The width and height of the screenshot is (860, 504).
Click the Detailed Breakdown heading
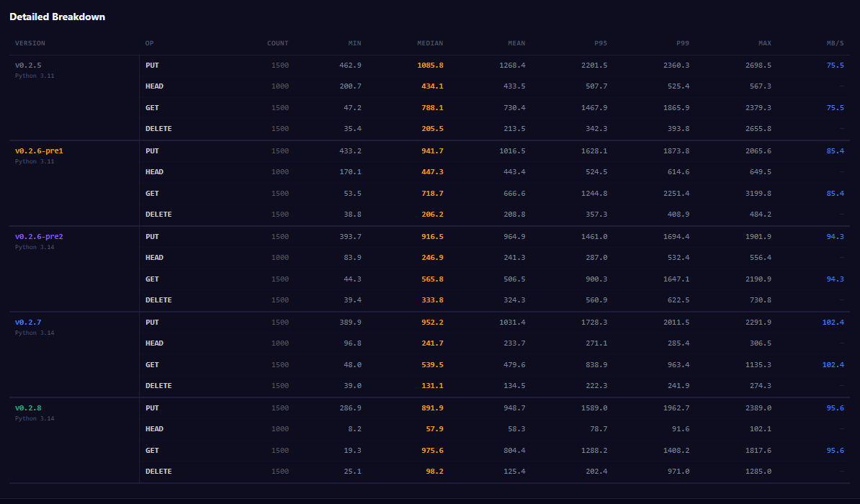(57, 17)
